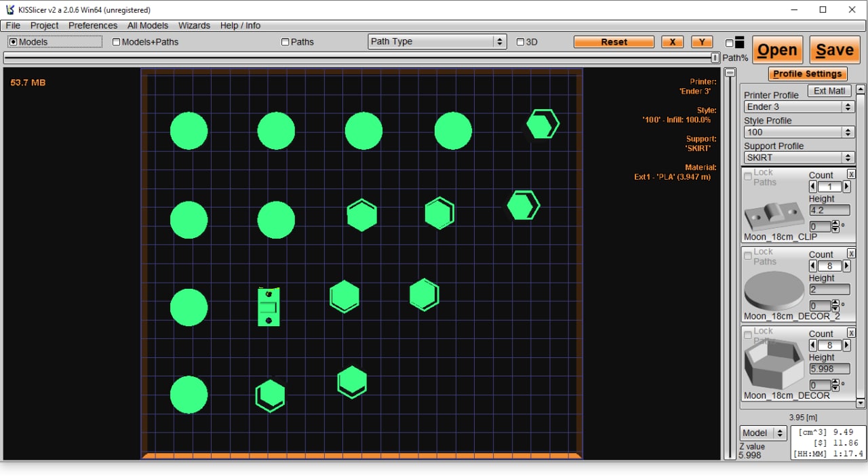Toggle the checkbox beside the layout icon
868x476 pixels.
(729, 43)
